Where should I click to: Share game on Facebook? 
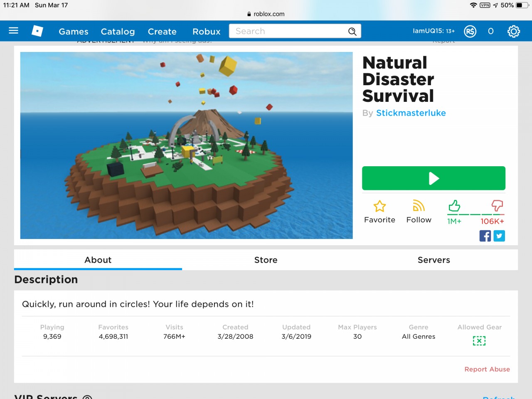click(485, 236)
